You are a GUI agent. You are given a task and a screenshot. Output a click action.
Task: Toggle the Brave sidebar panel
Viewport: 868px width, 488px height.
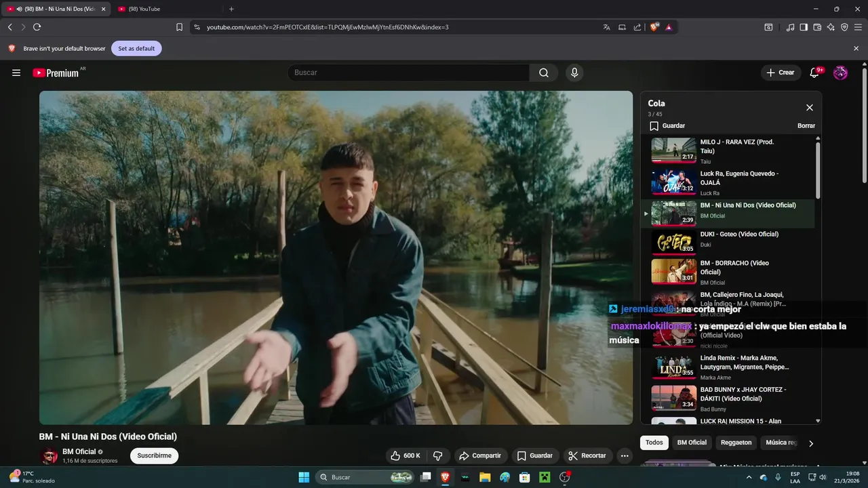tap(804, 27)
